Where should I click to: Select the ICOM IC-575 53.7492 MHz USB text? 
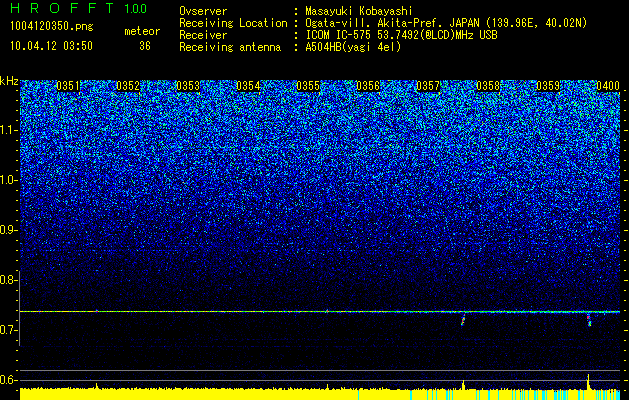(402, 35)
